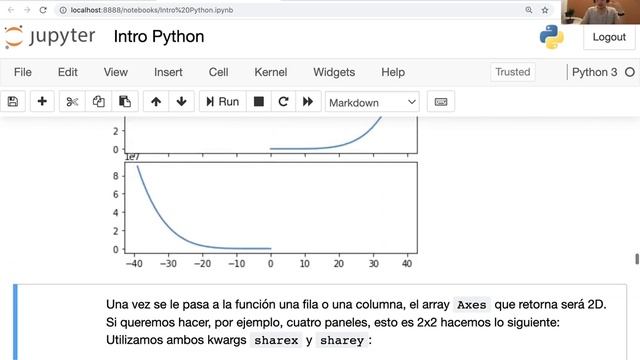Save the notebook with the floppy disk icon
The height and width of the screenshot is (360, 640).
coord(13,102)
